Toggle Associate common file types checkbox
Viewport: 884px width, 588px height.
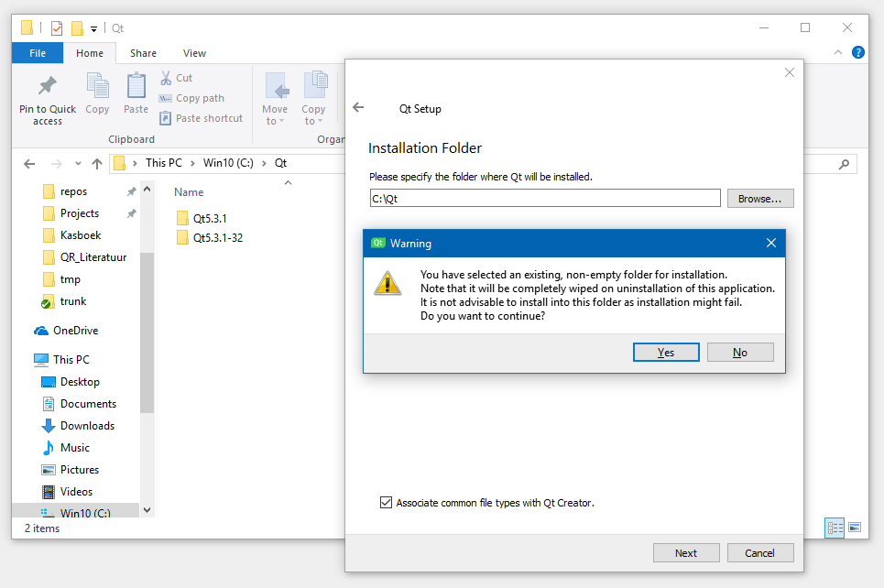coord(387,502)
